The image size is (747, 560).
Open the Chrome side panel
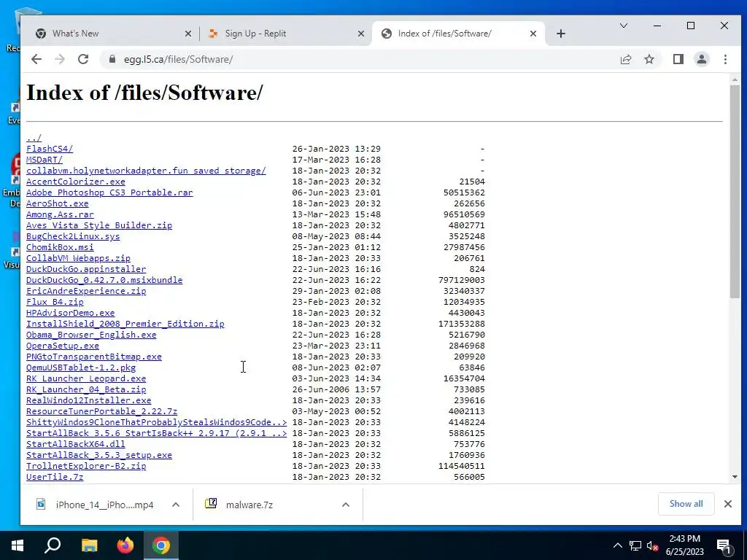tap(678, 60)
